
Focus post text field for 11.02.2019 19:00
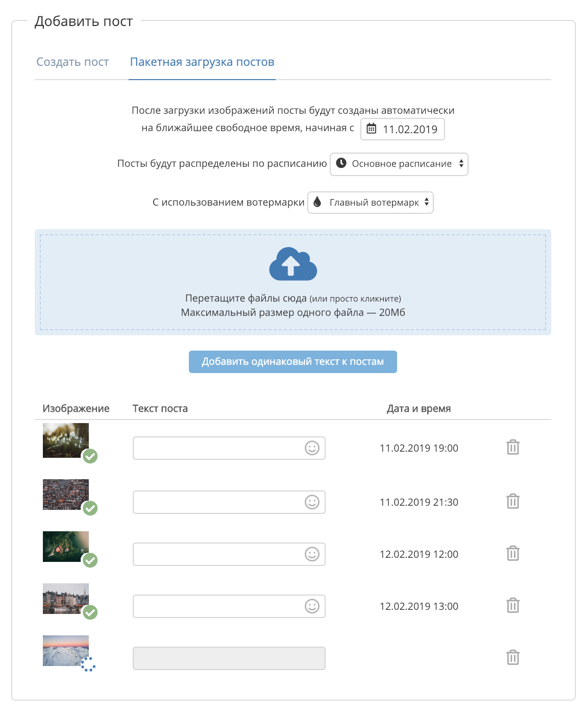(x=229, y=448)
